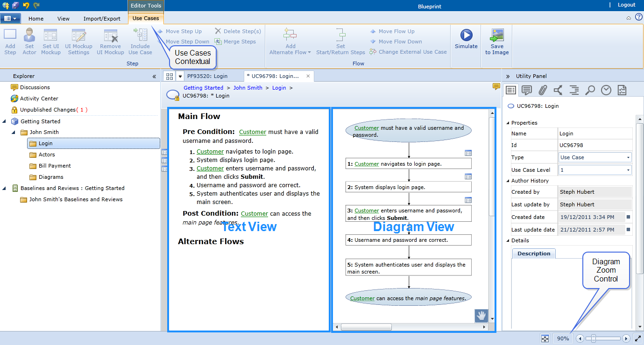
Task: Click the hand pan tool in diagram
Action: (481, 316)
